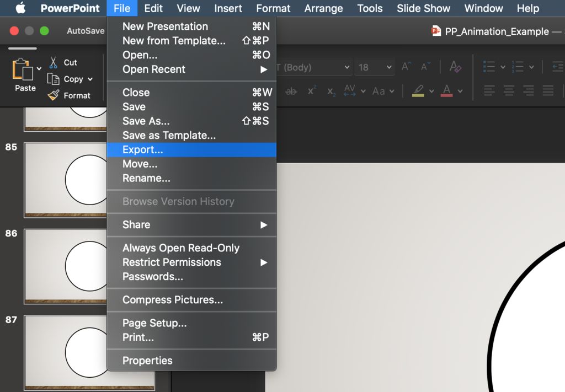Click the Cut scissors icon
This screenshot has height=392, width=565.
coord(54,62)
